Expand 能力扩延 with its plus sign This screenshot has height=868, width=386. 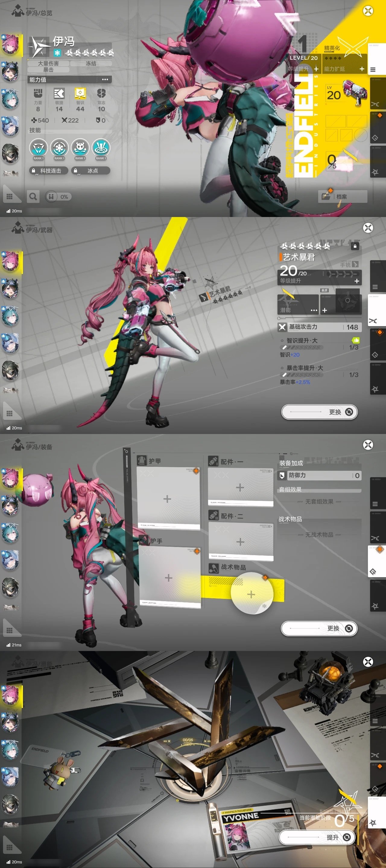click(362, 69)
